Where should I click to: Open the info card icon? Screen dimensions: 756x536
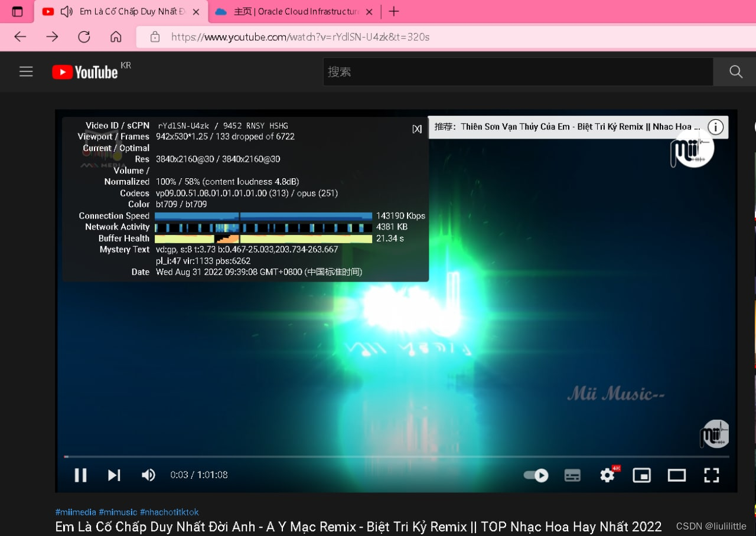pyautogui.click(x=715, y=127)
